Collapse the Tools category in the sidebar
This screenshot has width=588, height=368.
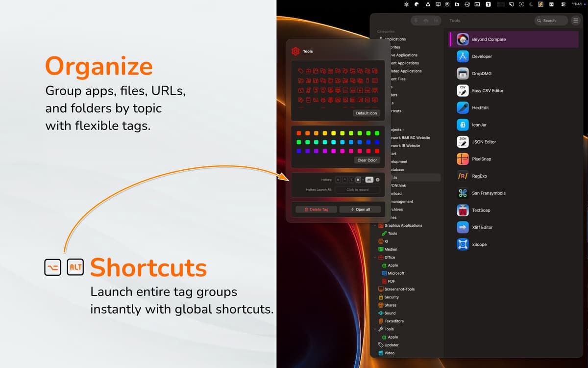click(375, 329)
